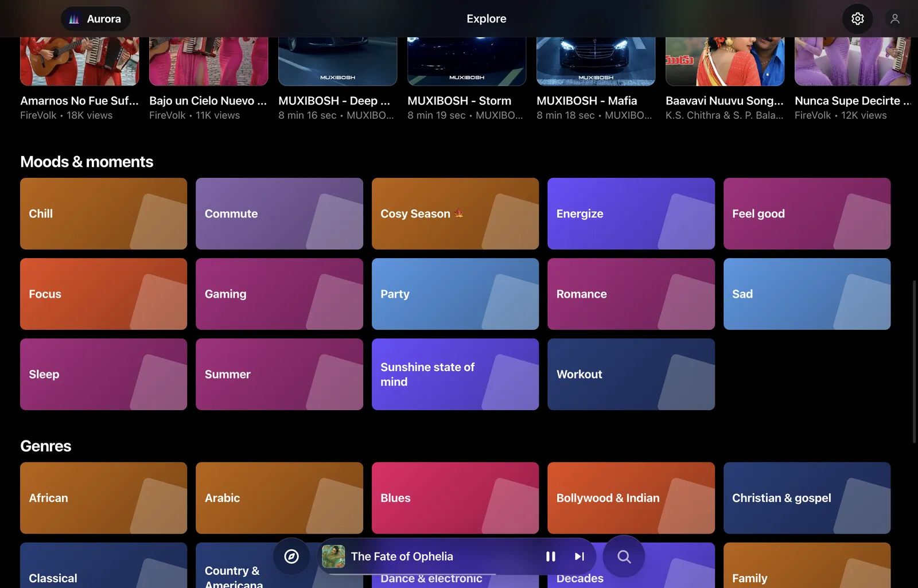Click the MUXIBOSH - Storm title
This screenshot has width=918, height=588.
pos(459,100)
